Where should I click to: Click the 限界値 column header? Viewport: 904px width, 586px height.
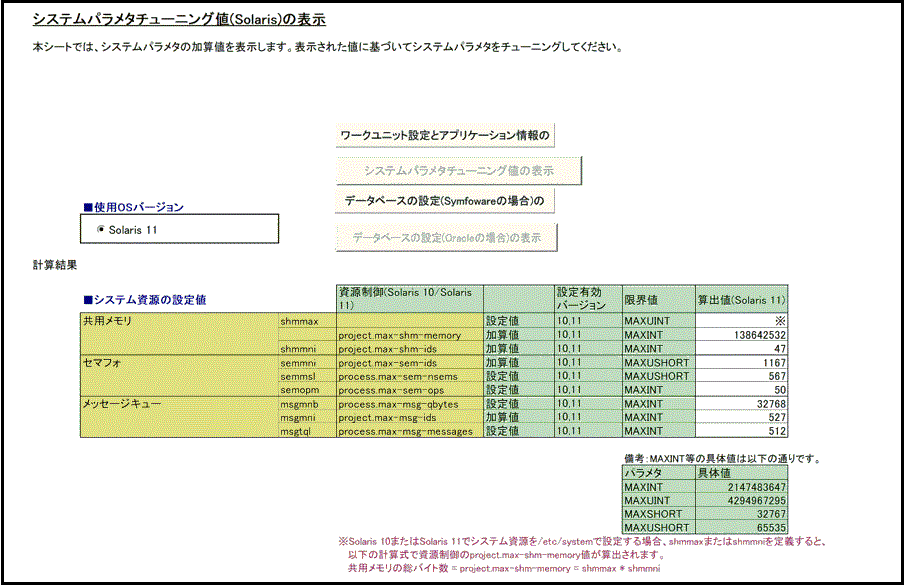[x=658, y=299]
